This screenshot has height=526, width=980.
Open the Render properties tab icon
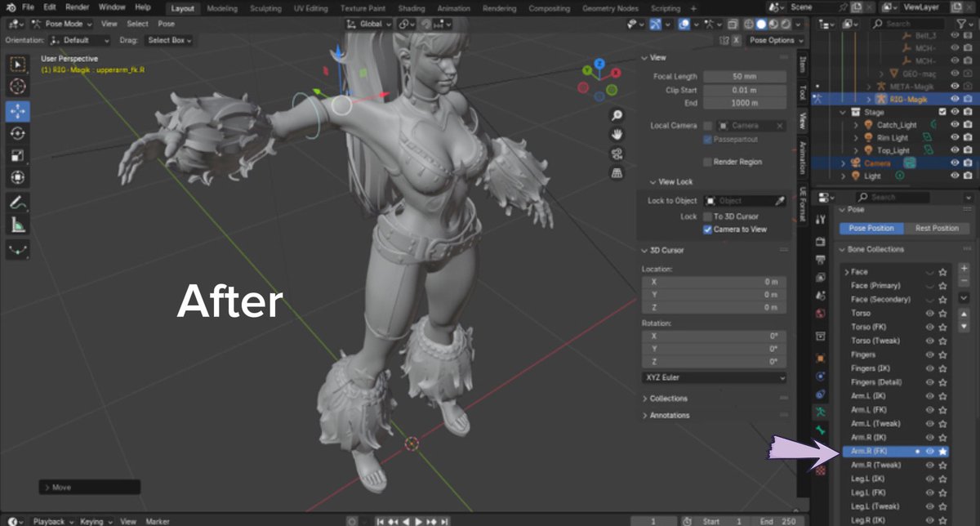821,242
